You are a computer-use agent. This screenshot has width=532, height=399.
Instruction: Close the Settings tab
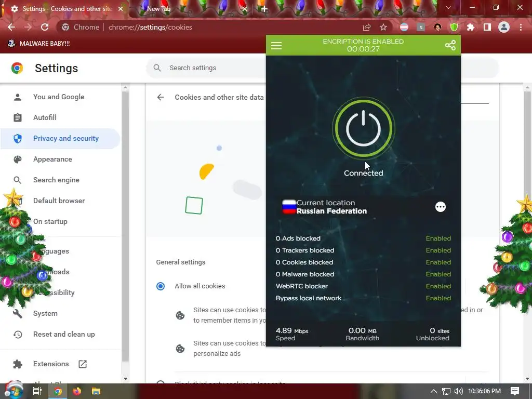(x=121, y=9)
